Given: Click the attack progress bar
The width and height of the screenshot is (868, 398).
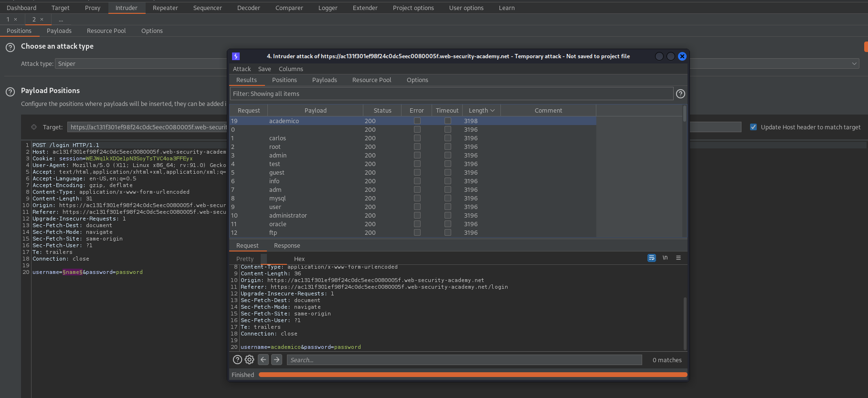Looking at the screenshot, I should 473,375.
